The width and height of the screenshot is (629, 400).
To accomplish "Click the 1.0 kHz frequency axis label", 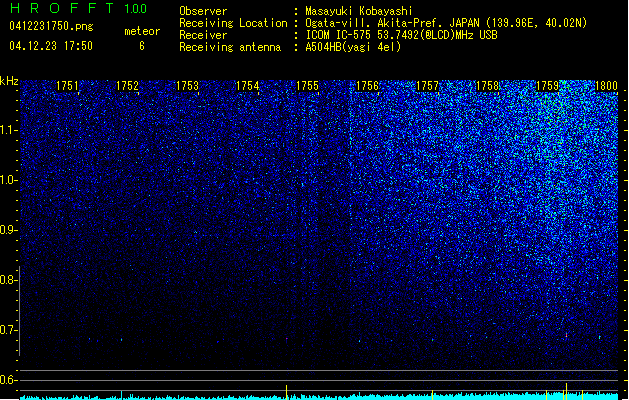I will click(x=9, y=180).
